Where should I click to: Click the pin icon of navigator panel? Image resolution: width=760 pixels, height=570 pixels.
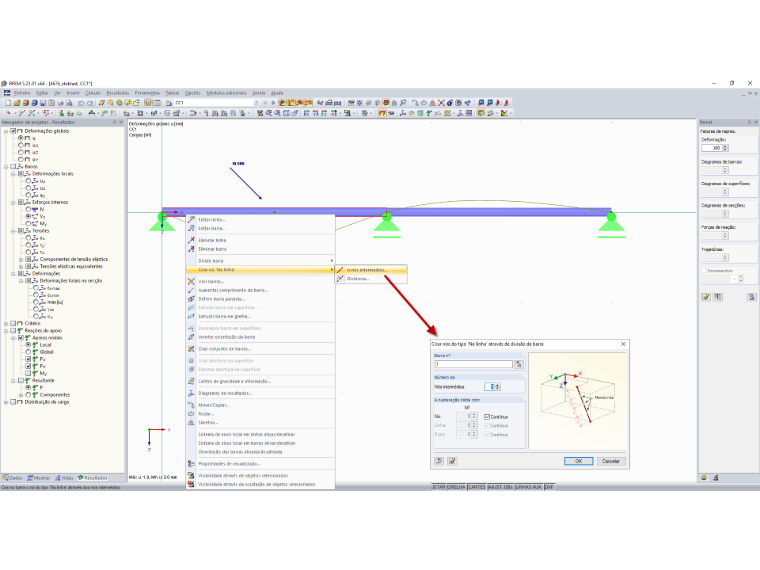(114, 122)
